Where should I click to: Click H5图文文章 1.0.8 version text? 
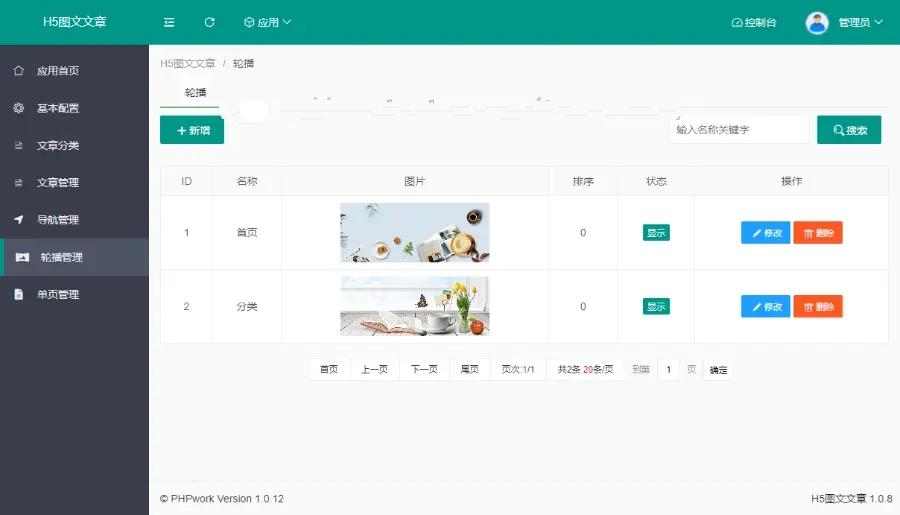pos(852,498)
